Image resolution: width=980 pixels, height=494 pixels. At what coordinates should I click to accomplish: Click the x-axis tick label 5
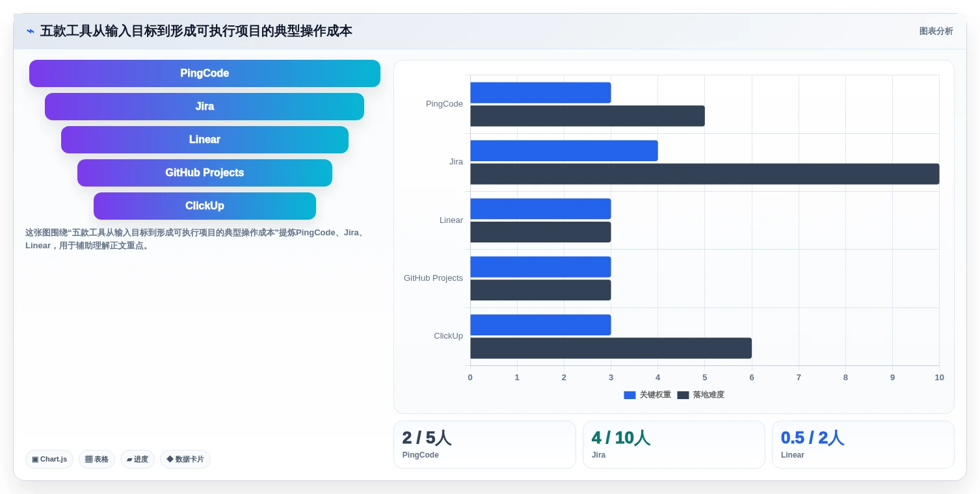pyautogui.click(x=705, y=378)
